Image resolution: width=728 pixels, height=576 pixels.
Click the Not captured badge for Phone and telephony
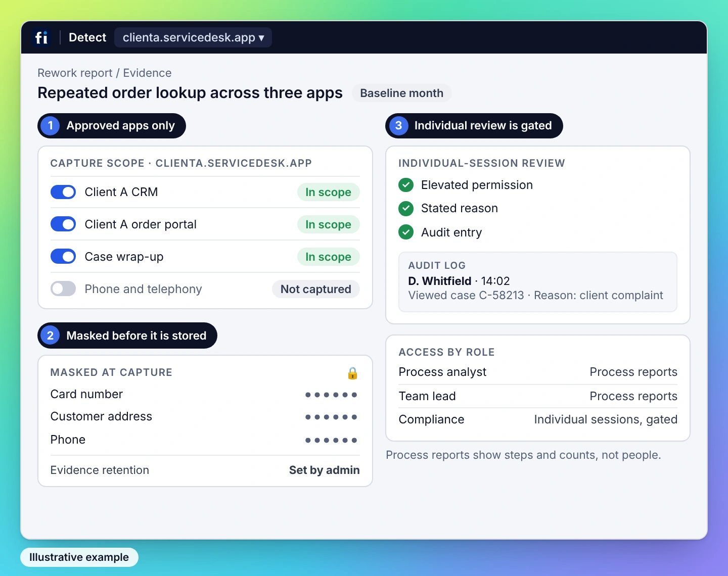[x=315, y=289]
